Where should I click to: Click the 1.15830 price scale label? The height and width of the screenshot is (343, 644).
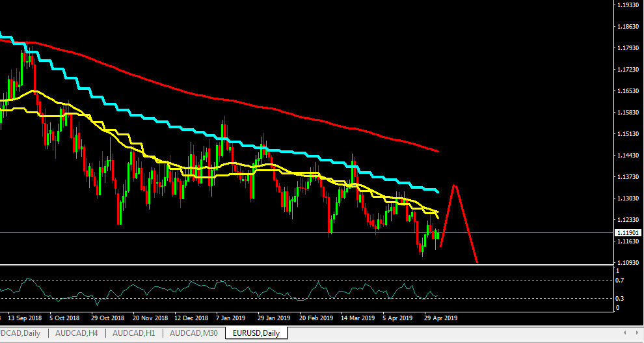point(628,112)
